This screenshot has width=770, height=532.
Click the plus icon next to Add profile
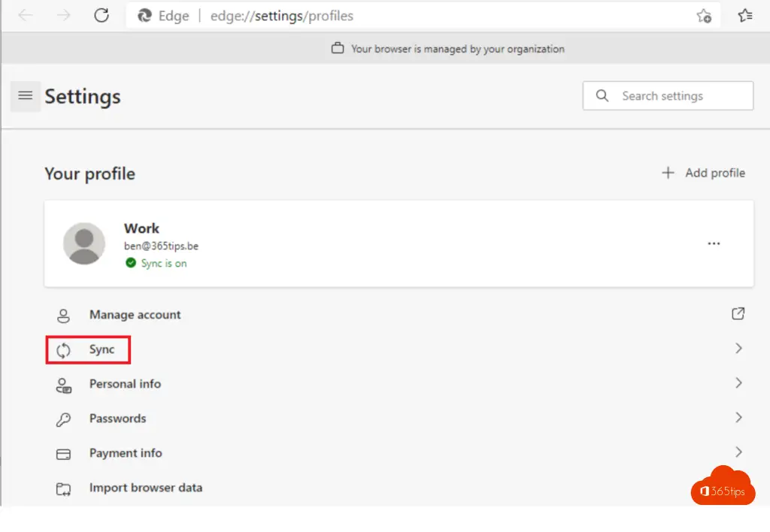pyautogui.click(x=668, y=173)
